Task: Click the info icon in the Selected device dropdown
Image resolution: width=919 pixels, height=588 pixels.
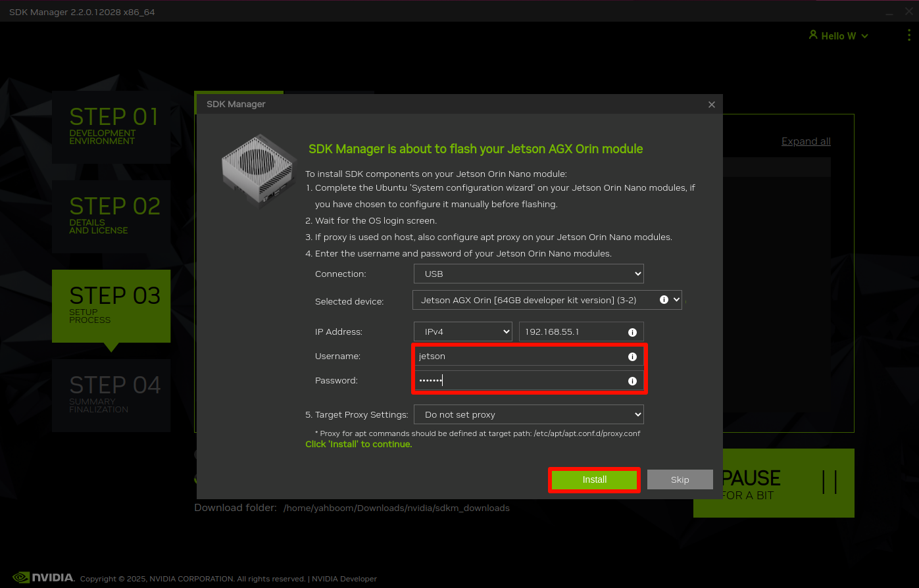Action: (664, 299)
